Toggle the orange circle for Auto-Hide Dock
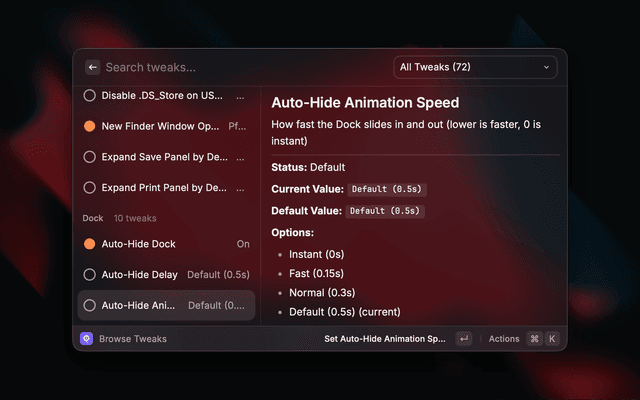 (89, 244)
